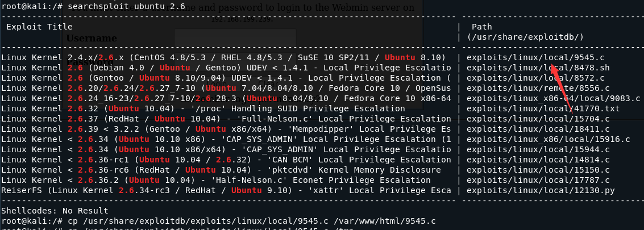Image resolution: width=644 pixels, height=230 pixels.
Task: Click the 'Exploit Title' column header
Action: 39,27
